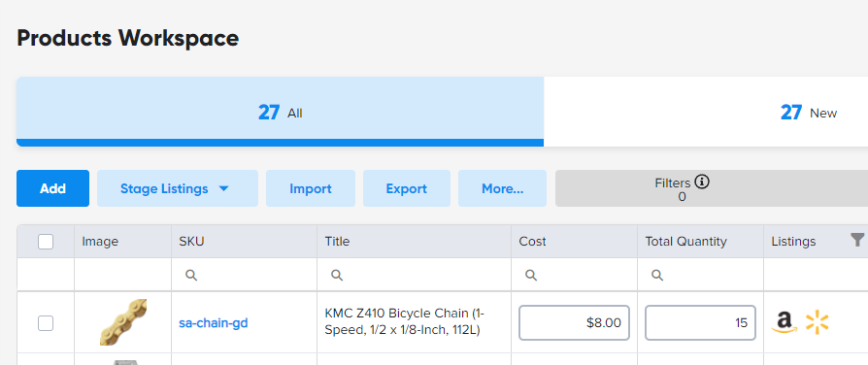Open the sa-chain-gd SKU link
Screen dimensions: 868x365
(x=214, y=323)
